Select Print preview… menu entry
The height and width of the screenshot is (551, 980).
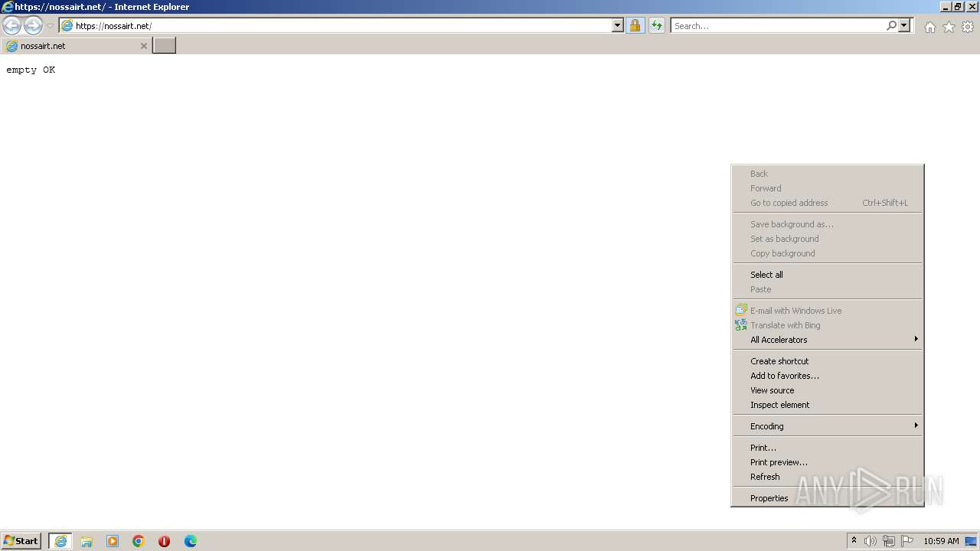click(x=828, y=462)
